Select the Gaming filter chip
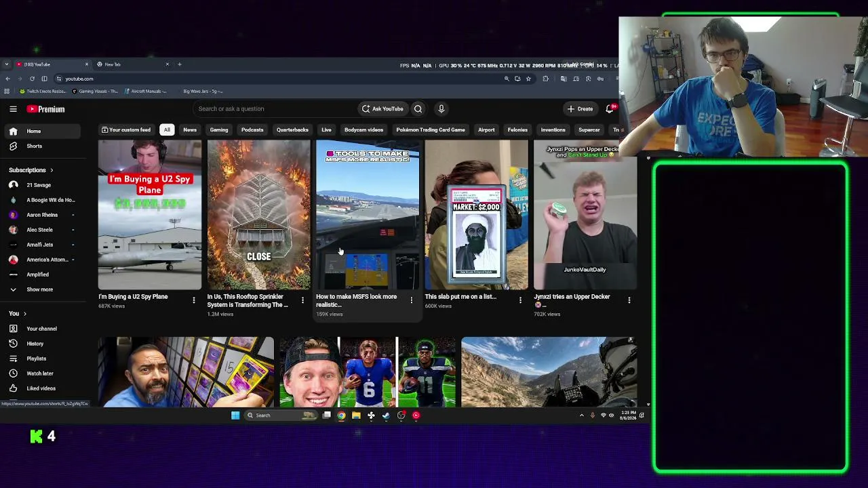This screenshot has height=488, width=868. (219, 129)
